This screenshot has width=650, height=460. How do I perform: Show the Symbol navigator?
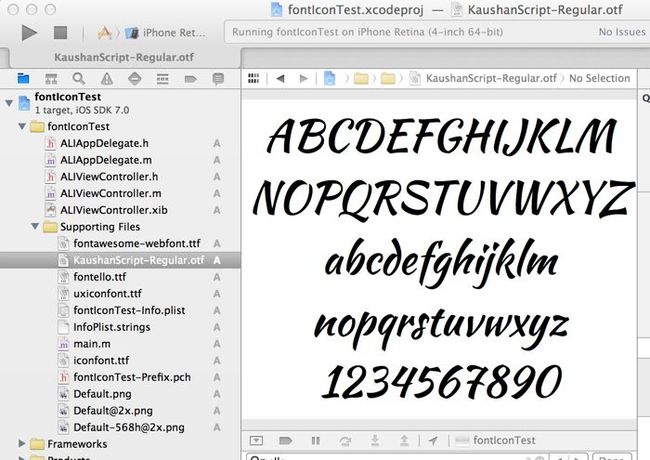point(51,78)
